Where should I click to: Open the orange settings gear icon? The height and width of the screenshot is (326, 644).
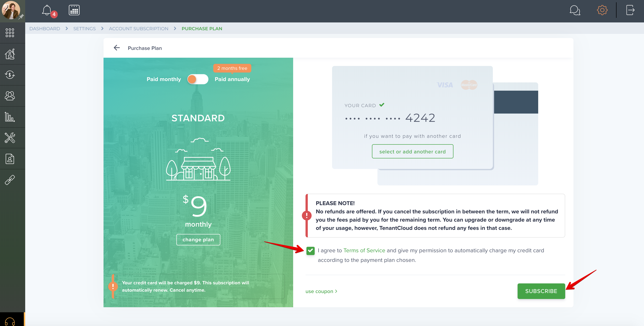coord(602,10)
